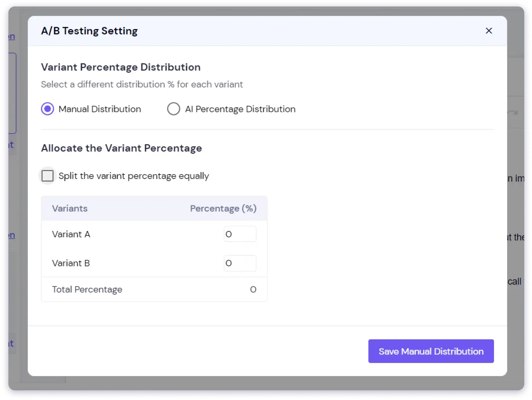Click the total percentage value
Viewport: 532px width, 400px height.
253,289
